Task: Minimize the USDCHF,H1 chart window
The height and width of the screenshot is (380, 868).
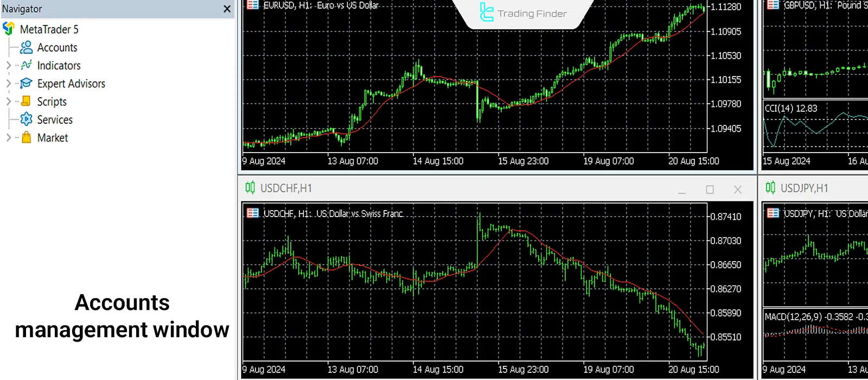Action: click(682, 189)
